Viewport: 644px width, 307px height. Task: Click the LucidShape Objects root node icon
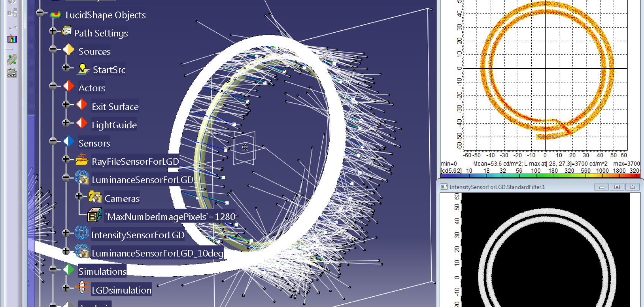pos(56,15)
